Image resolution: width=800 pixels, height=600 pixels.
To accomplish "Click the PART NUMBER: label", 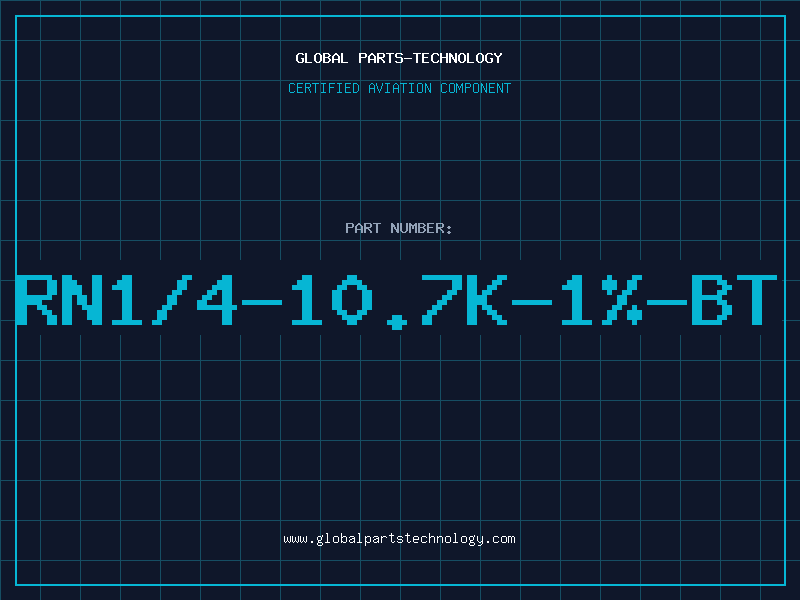I will point(399,228).
